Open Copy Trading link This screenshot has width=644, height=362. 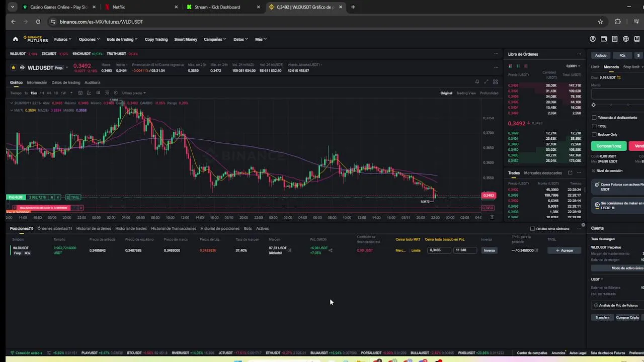(x=156, y=39)
